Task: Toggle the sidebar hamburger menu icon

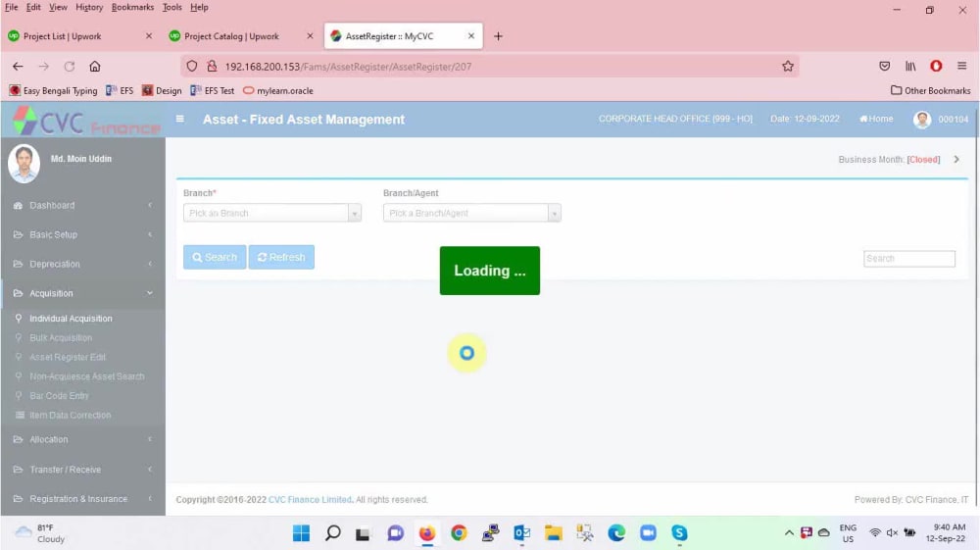Action: click(x=180, y=119)
